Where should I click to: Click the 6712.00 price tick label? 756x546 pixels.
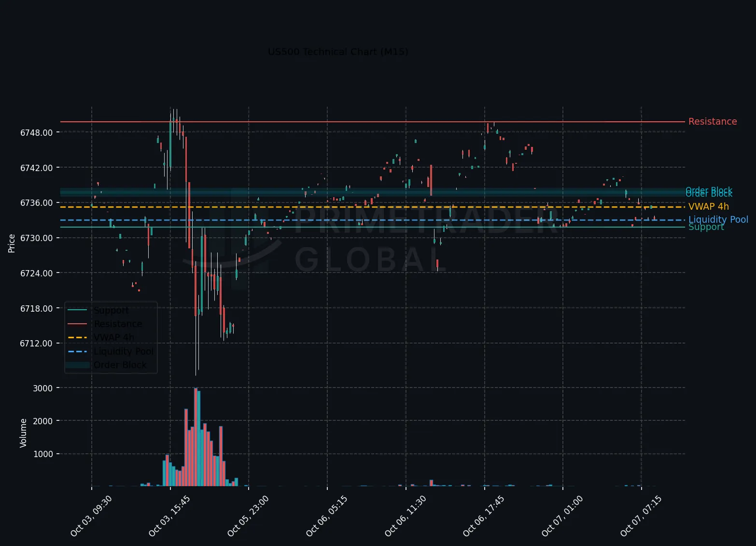coord(36,344)
